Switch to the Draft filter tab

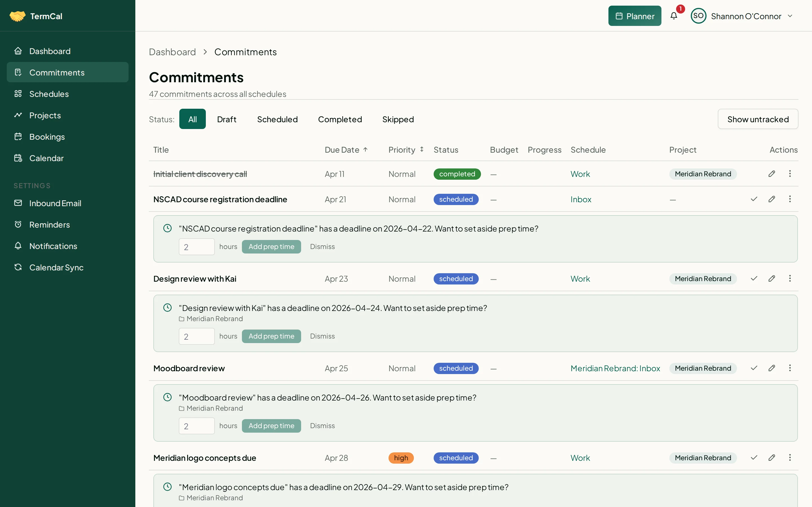[x=227, y=119]
